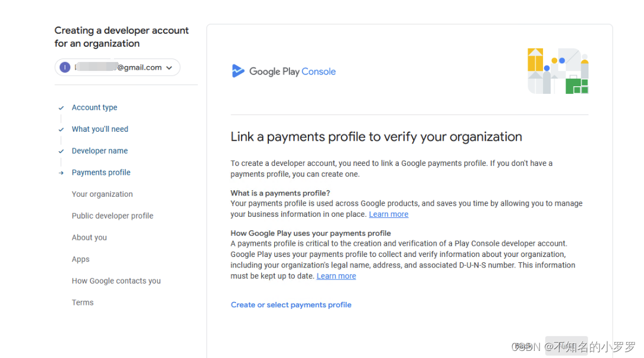The image size is (644, 358).
Task: Select the Your organization step
Action: tap(102, 194)
